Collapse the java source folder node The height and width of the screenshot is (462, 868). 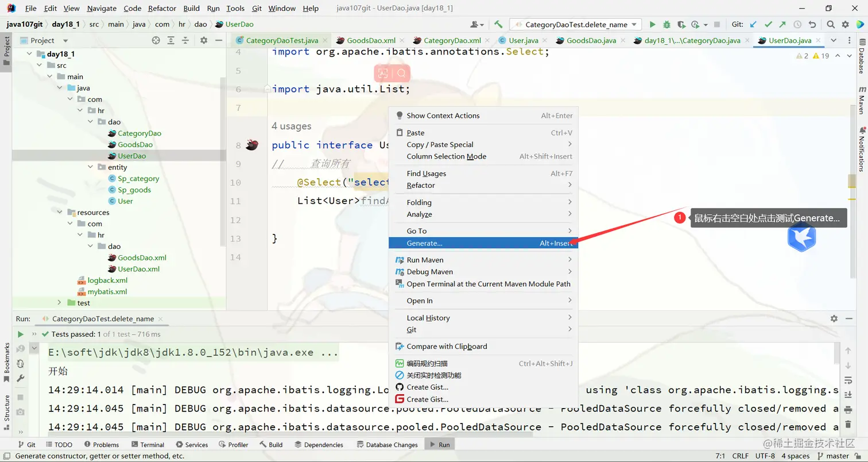(60, 88)
